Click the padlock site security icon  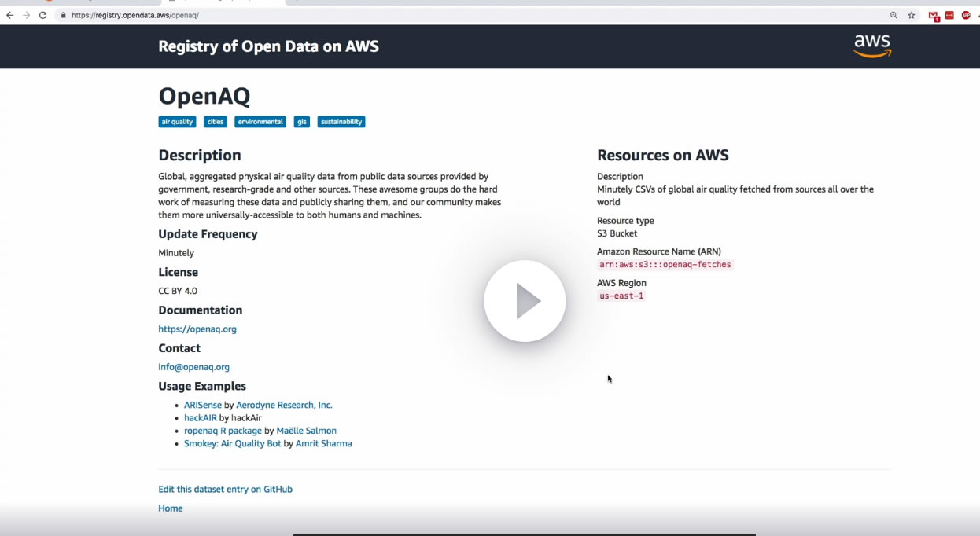[x=63, y=15]
